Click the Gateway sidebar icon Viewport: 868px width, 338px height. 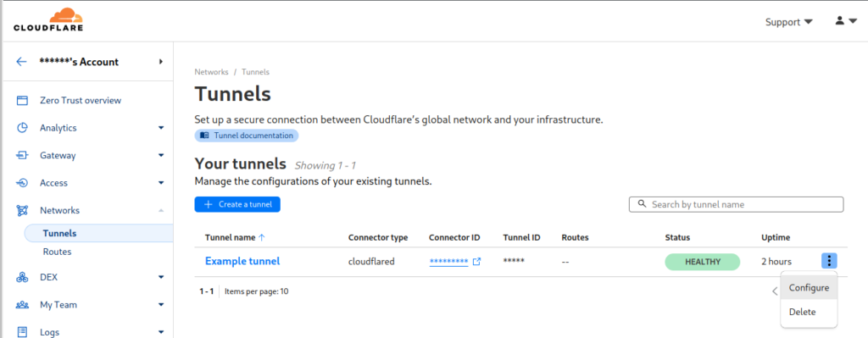point(22,156)
